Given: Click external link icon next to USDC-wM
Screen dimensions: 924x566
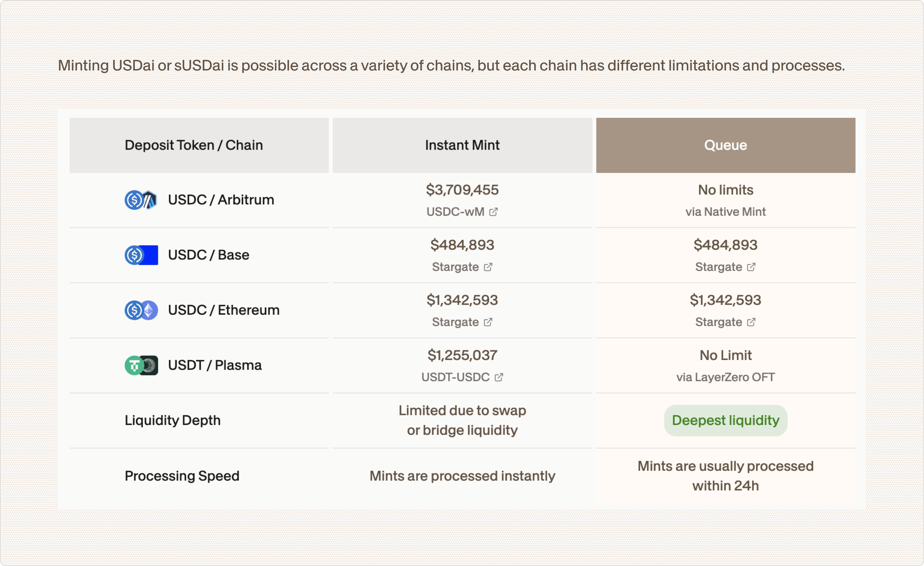Looking at the screenshot, I should click(493, 212).
